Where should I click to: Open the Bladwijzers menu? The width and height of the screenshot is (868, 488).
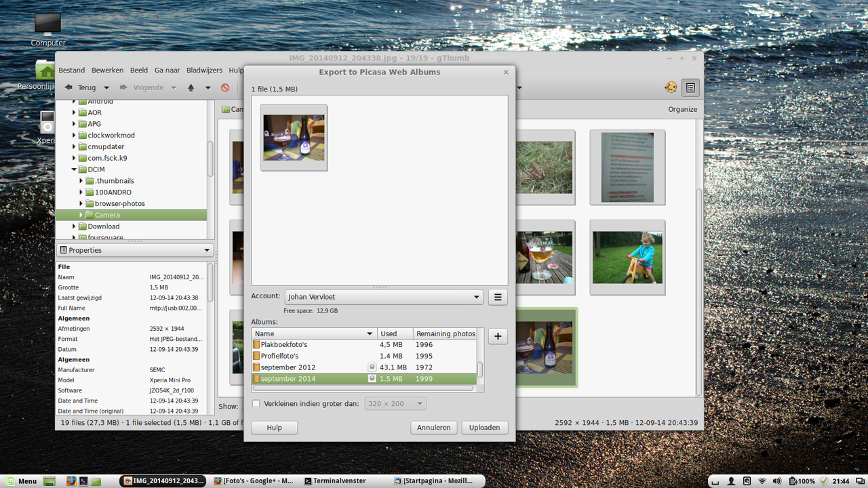coord(205,70)
